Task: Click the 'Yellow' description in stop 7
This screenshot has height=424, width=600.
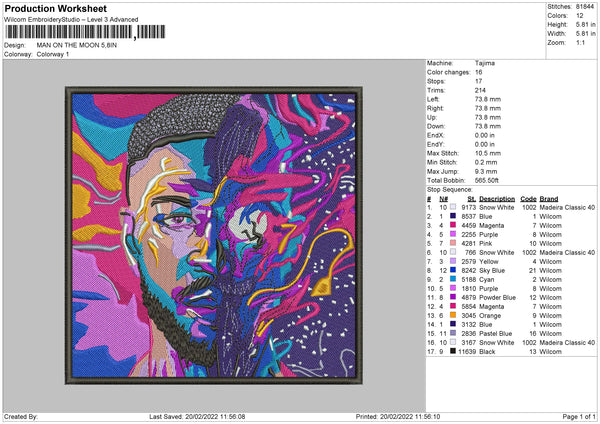Action: point(489,262)
